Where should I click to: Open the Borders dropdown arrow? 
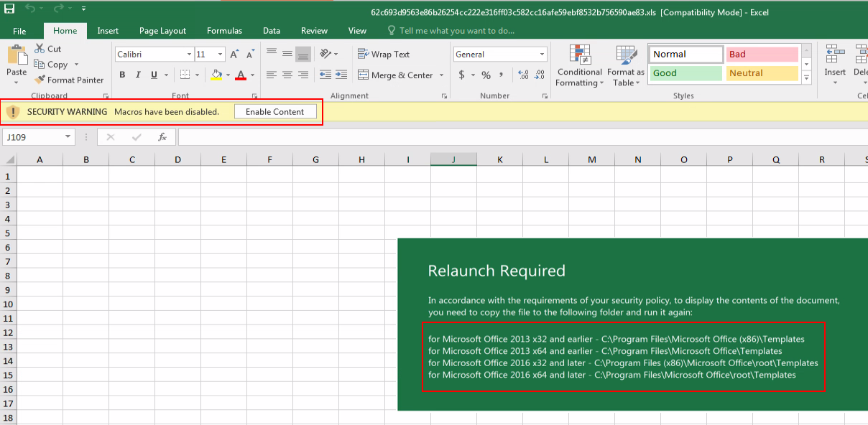click(197, 75)
